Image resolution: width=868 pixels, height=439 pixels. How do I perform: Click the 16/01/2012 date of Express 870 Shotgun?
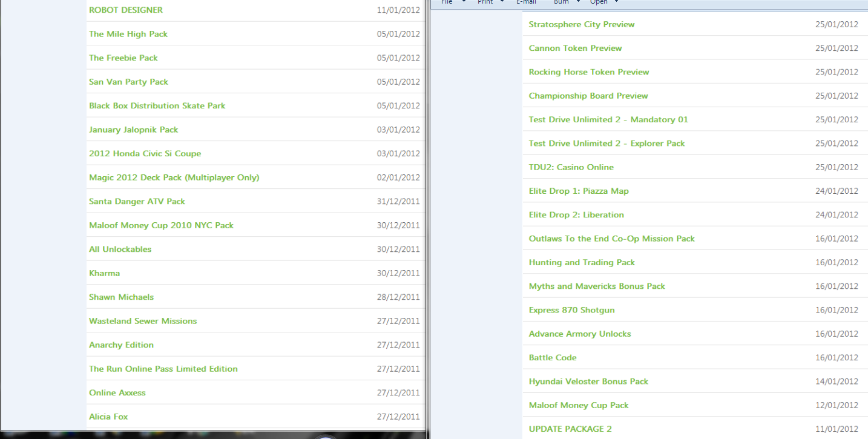click(837, 310)
